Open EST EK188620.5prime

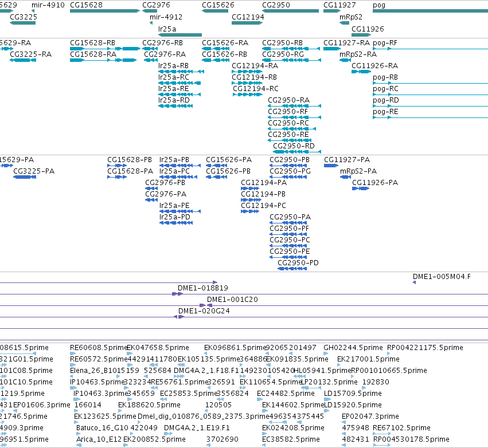(x=149, y=405)
